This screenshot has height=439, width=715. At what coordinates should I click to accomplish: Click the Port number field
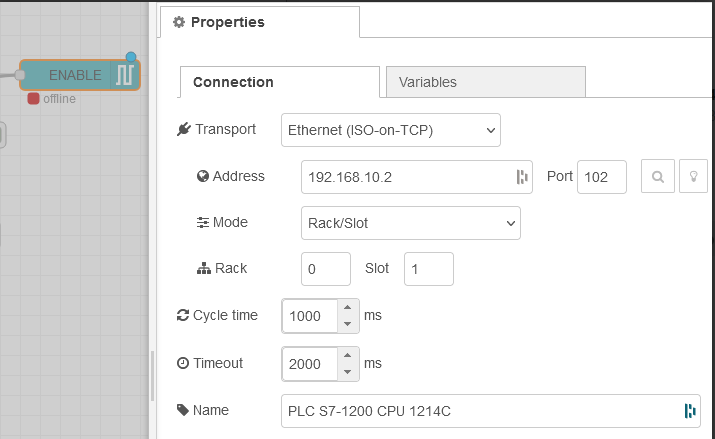[601, 177]
